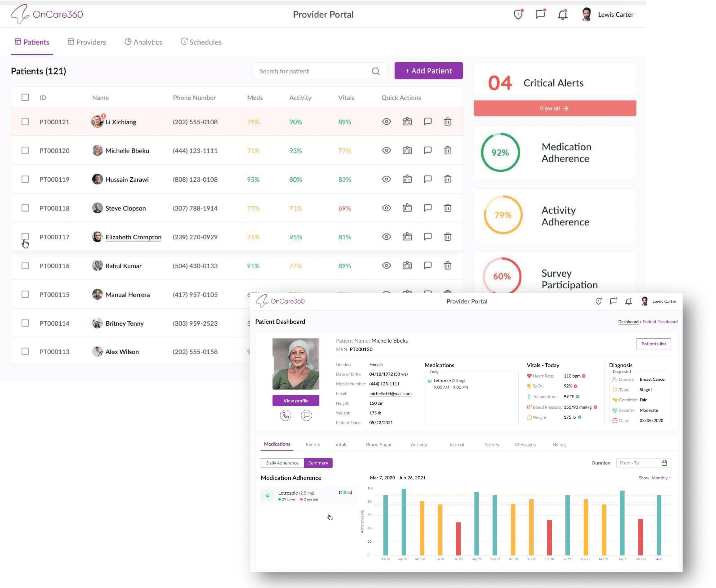
Task: Delete patient Li Xichiang with trash icon
Action: click(x=447, y=122)
